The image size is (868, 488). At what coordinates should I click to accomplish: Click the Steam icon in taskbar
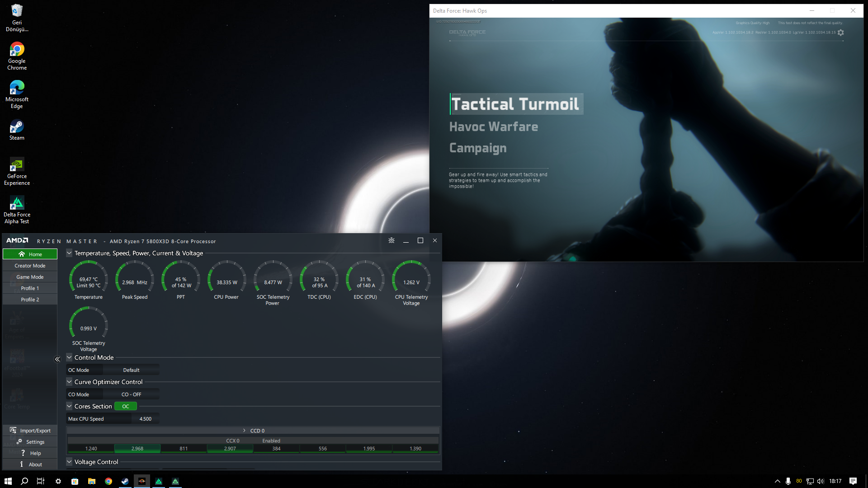125,481
